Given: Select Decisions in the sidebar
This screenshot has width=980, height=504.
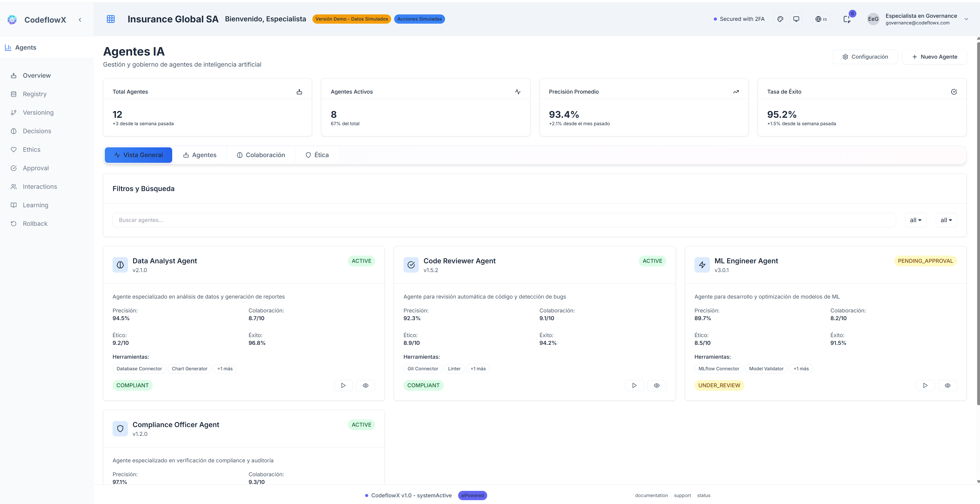Looking at the screenshot, I should [36, 131].
